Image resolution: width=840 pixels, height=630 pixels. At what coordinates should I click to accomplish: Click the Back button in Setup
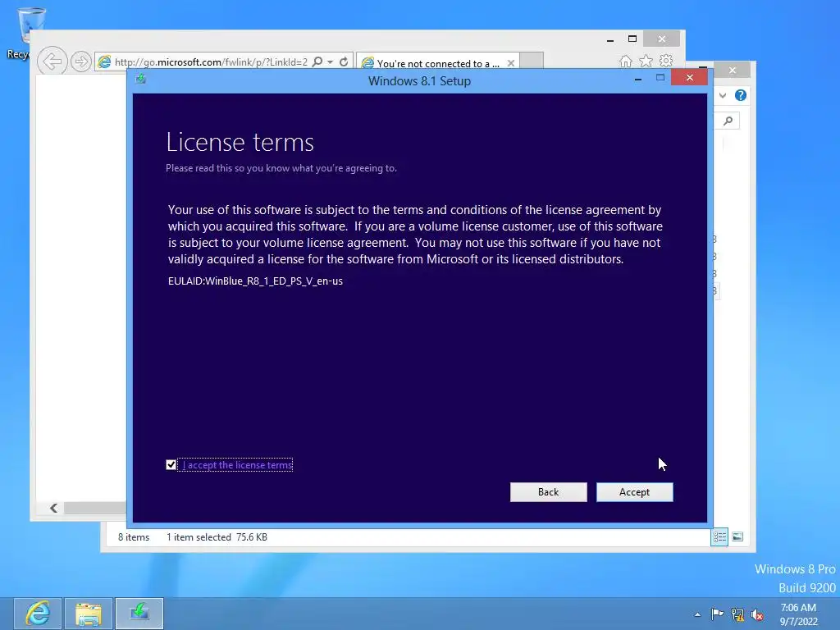coord(548,492)
